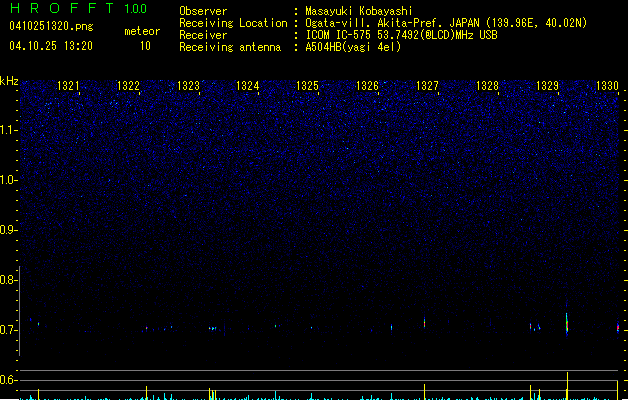Click the 1329 time marker

click(x=547, y=86)
